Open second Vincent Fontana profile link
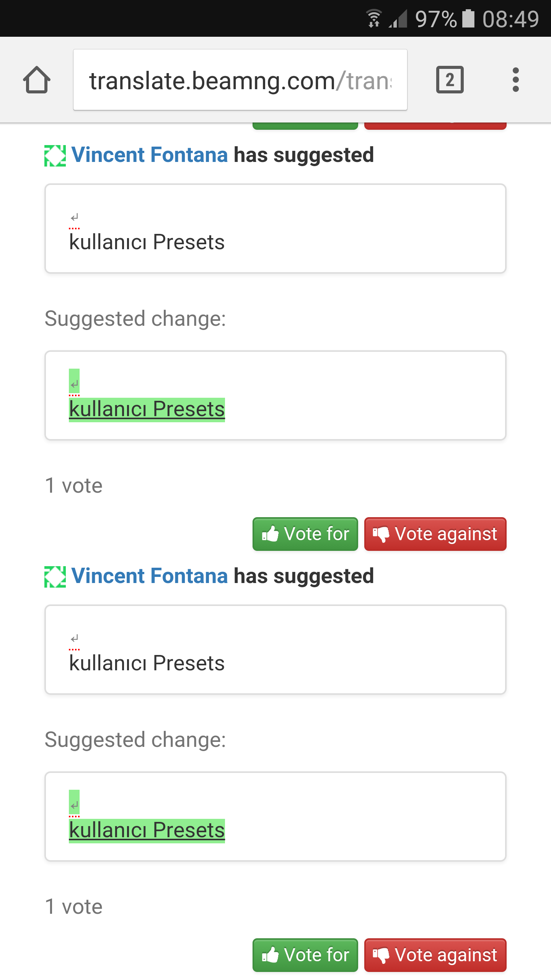This screenshot has height=980, width=551. click(x=150, y=576)
